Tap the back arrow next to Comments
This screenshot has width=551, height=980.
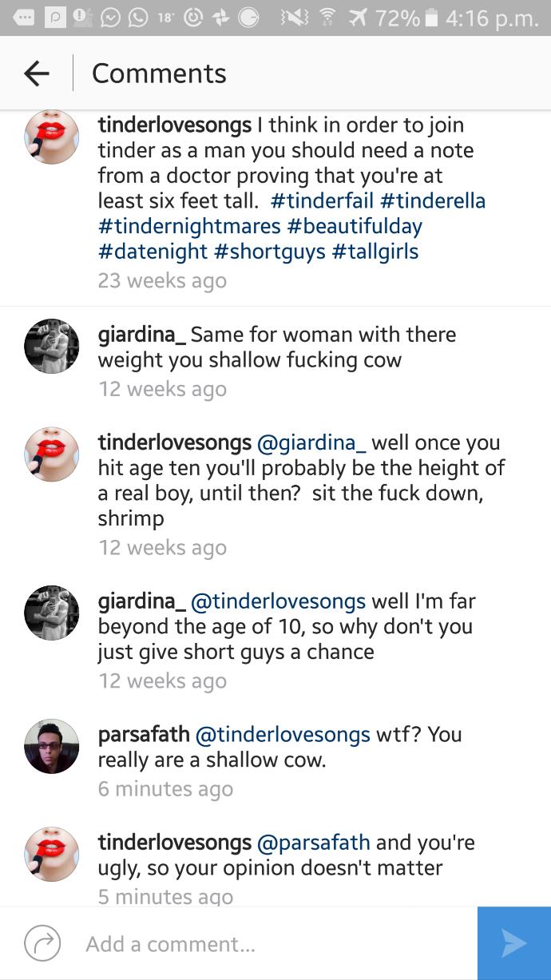[x=37, y=73]
